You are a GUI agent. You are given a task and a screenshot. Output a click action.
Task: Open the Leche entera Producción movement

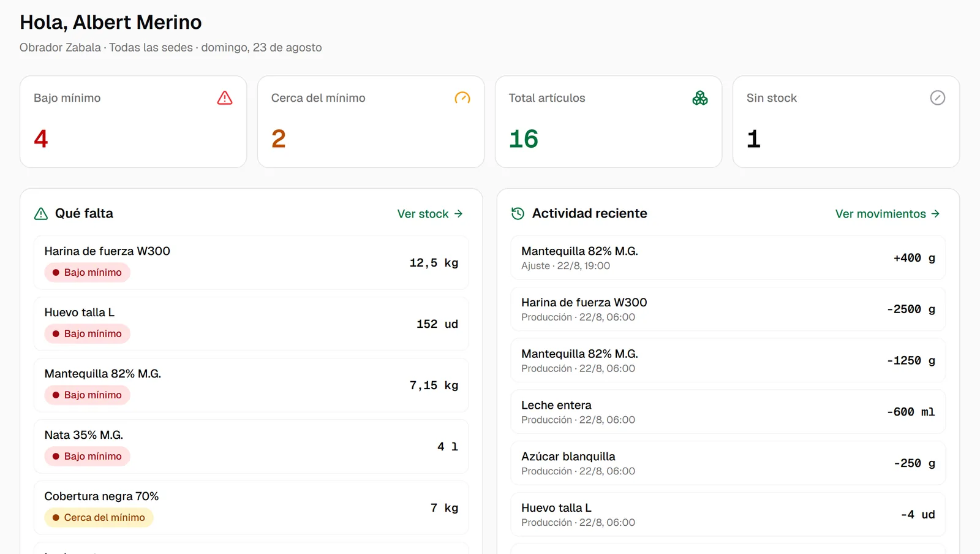pos(728,412)
